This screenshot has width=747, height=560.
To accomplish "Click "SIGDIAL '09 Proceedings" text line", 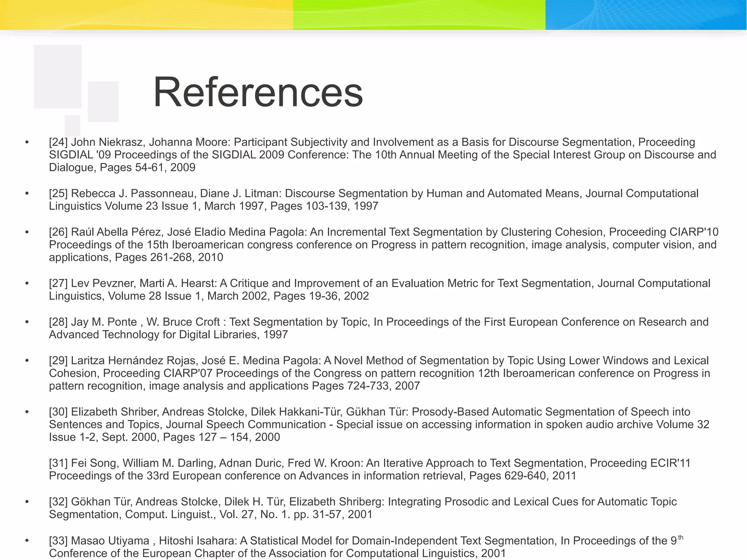I will point(383,155).
